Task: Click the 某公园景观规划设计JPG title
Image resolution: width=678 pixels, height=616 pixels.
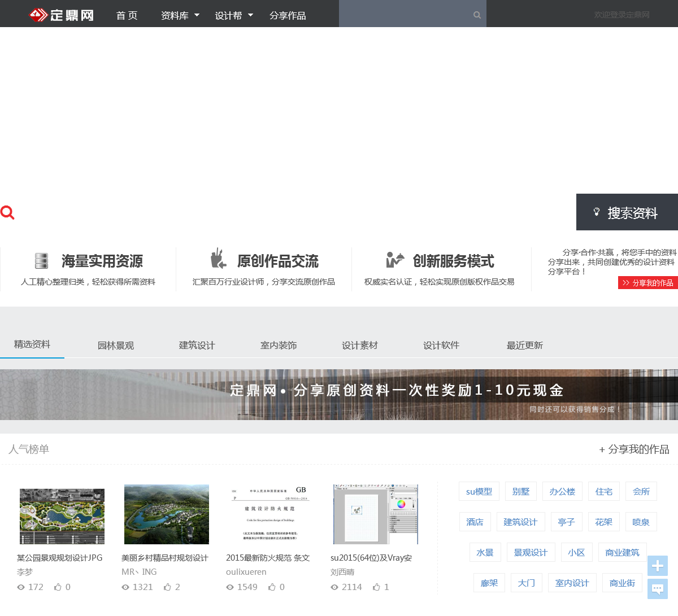Action: click(60, 558)
